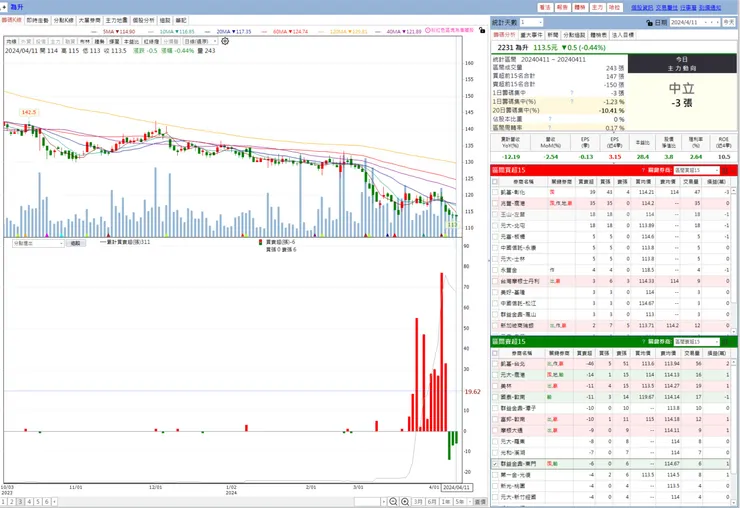The height and width of the screenshot is (508, 740).
Task: Open the 分點進出 indicator dropdown
Action: point(38,243)
